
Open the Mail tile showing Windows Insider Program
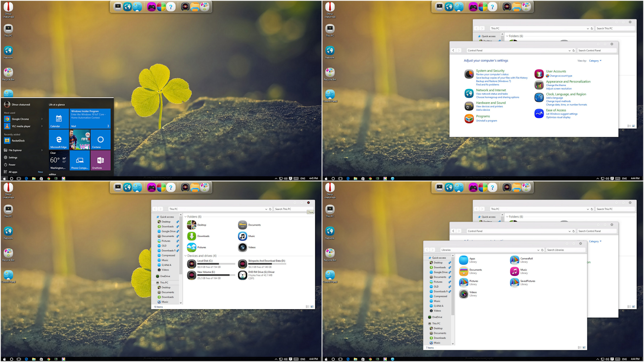coord(90,119)
